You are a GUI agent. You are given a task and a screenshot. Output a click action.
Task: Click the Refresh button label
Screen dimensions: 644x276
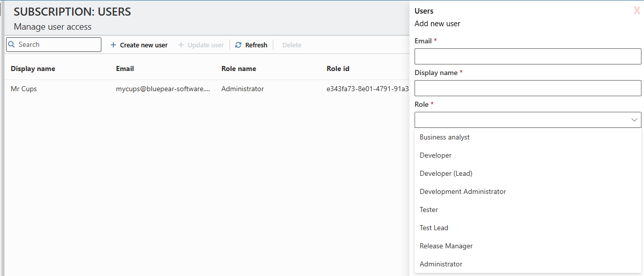[x=256, y=45]
